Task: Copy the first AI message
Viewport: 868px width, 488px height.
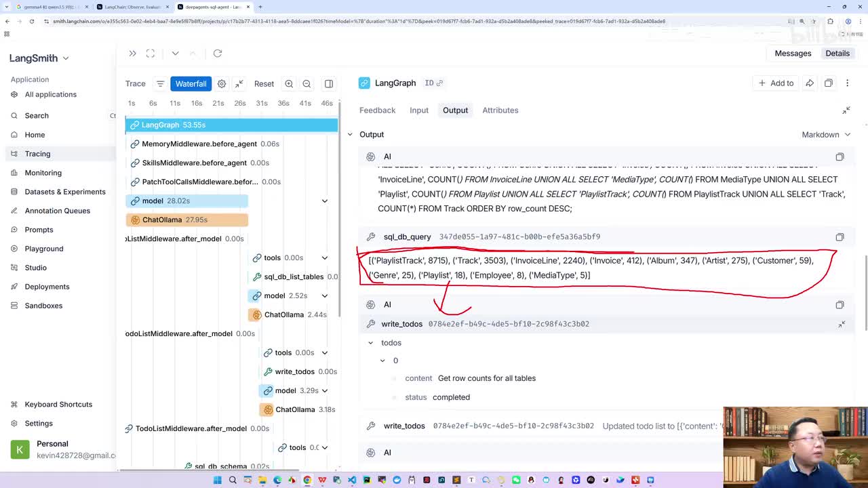Action: pyautogui.click(x=840, y=157)
